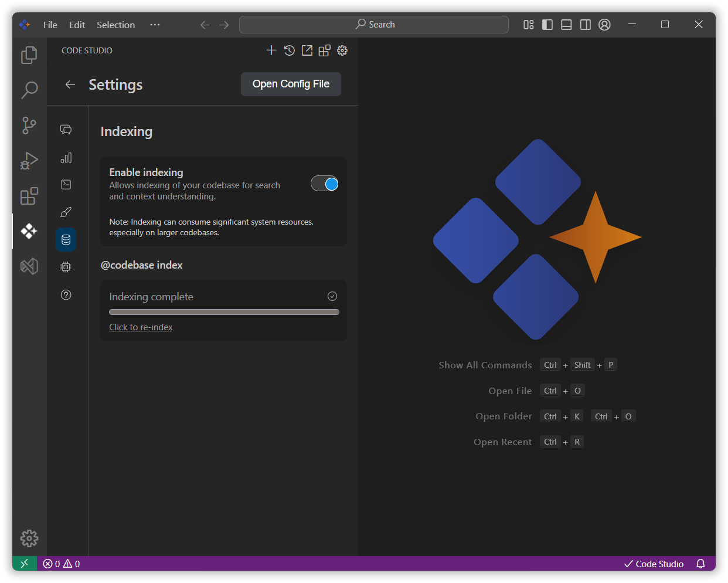Open the Source Control view
This screenshot has width=728, height=583.
pyautogui.click(x=29, y=125)
